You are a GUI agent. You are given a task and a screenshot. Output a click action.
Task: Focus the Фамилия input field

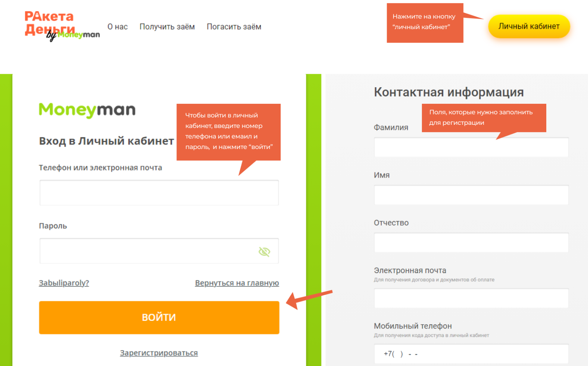[471, 147]
